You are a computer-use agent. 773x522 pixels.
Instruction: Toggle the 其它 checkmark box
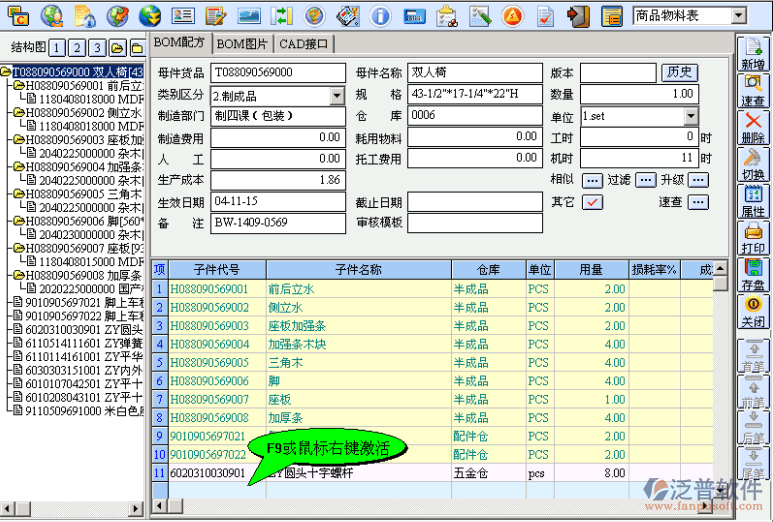pos(592,201)
